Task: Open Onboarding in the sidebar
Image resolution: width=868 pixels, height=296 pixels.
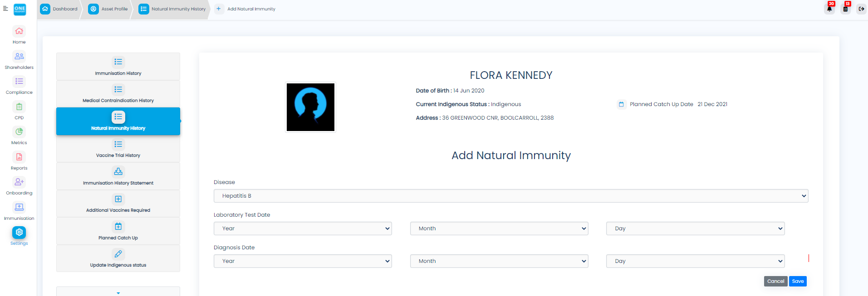Action: pos(19,186)
